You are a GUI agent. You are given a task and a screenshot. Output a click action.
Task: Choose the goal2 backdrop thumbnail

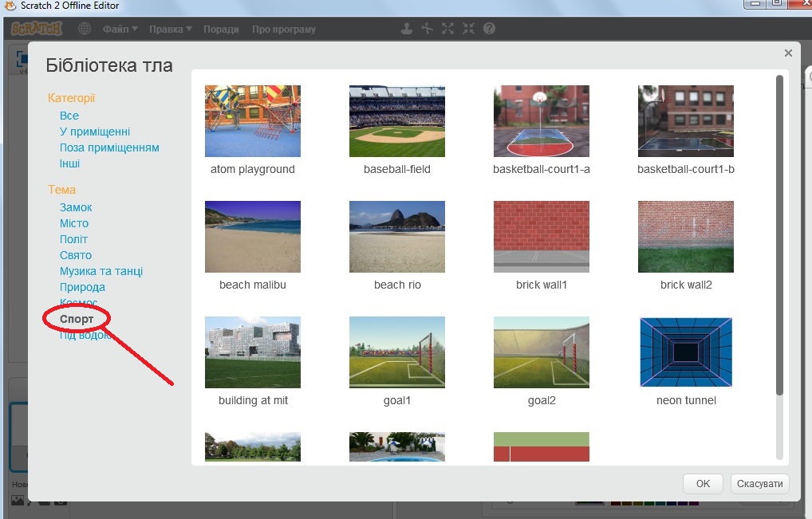(542, 352)
